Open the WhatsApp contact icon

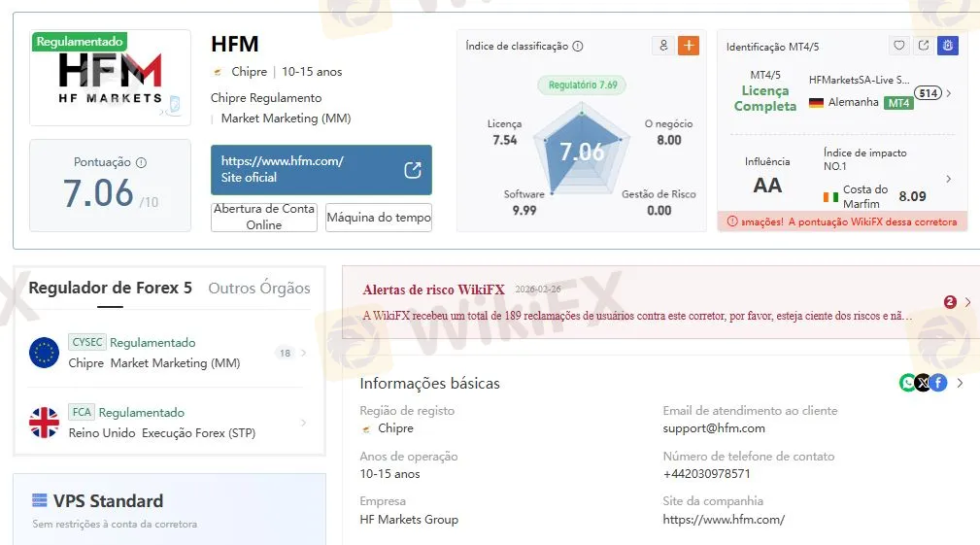click(x=907, y=383)
